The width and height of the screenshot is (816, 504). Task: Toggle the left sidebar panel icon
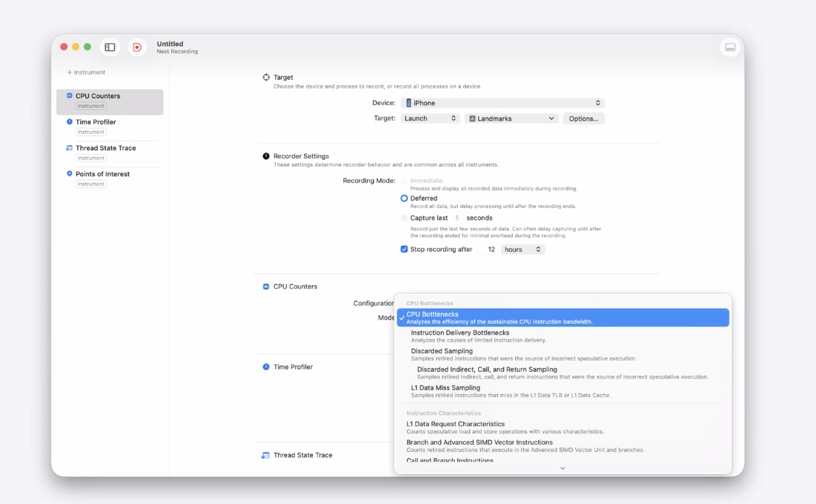coord(110,47)
